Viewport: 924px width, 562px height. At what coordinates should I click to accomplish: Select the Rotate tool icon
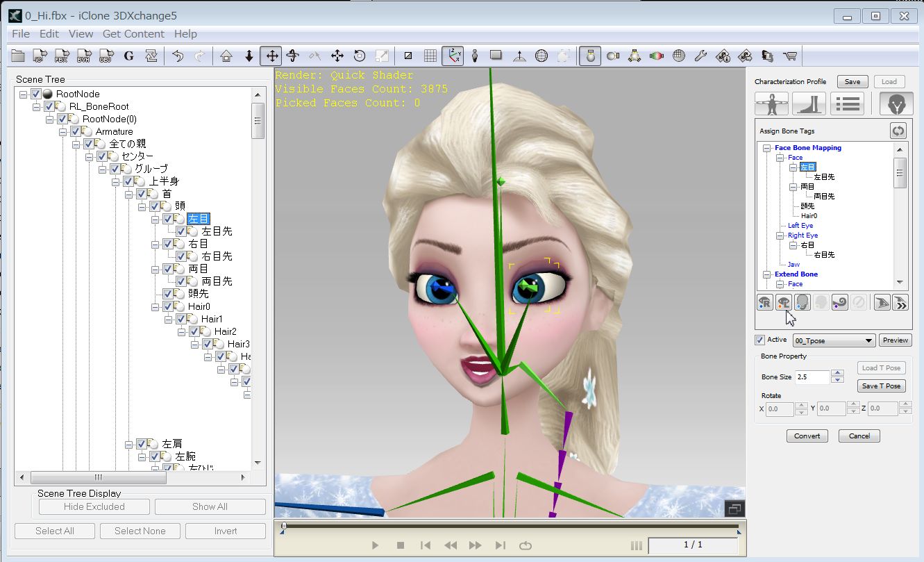pyautogui.click(x=293, y=56)
